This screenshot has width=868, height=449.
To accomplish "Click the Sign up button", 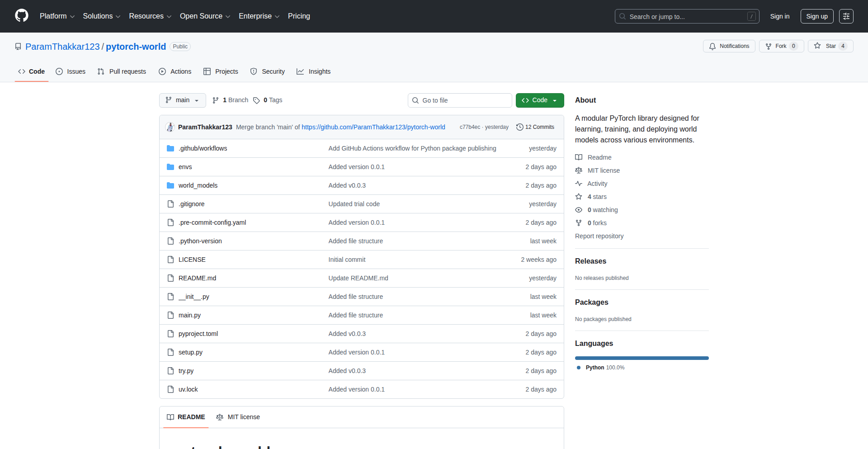I will (x=816, y=16).
